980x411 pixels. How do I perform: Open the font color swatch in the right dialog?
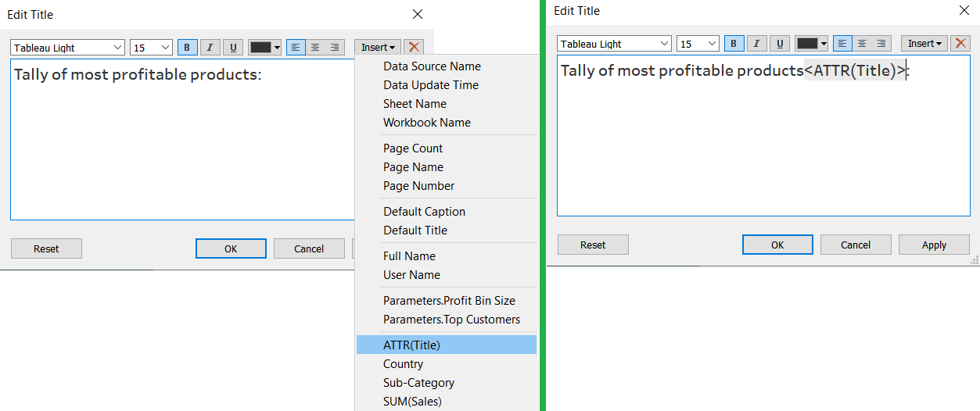(x=811, y=44)
